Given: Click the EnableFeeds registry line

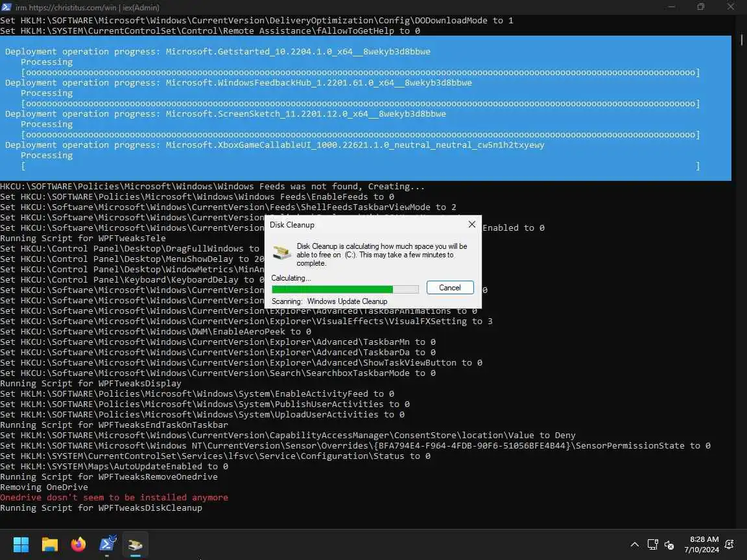Looking at the screenshot, I should (x=196, y=196).
